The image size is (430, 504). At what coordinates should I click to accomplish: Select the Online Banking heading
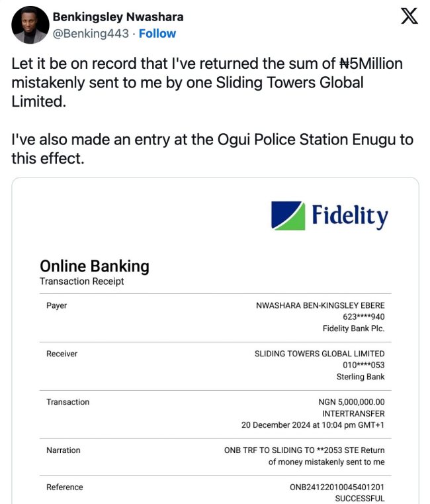click(x=94, y=266)
